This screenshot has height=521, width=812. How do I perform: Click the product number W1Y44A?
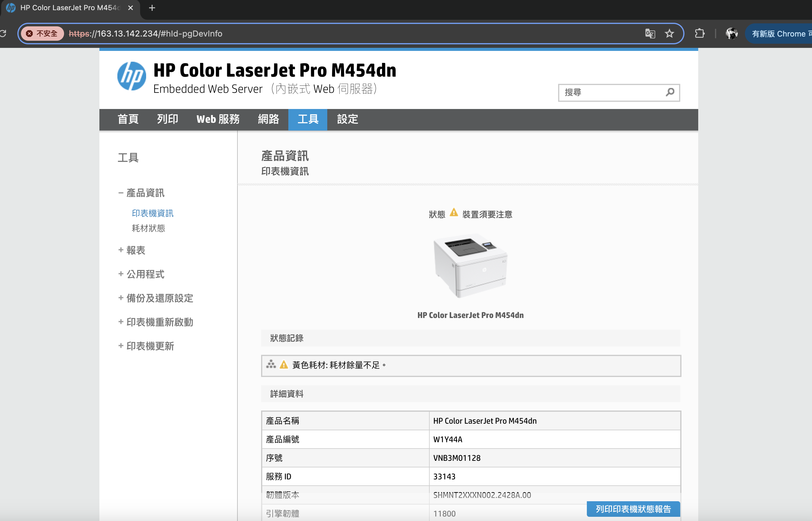click(x=448, y=439)
